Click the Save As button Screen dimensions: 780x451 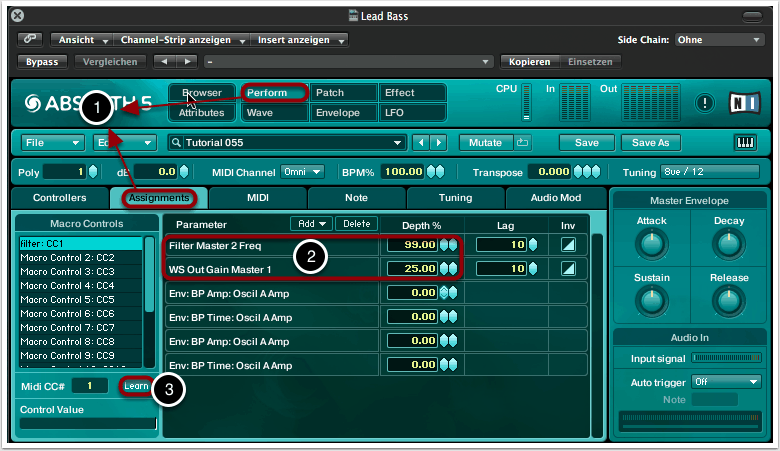[x=651, y=143]
